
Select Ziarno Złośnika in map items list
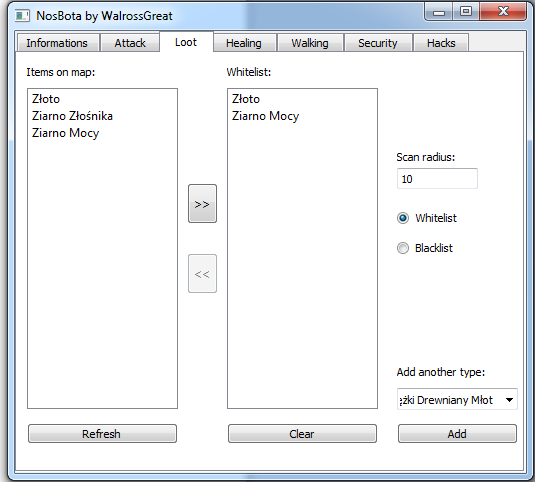click(102, 116)
